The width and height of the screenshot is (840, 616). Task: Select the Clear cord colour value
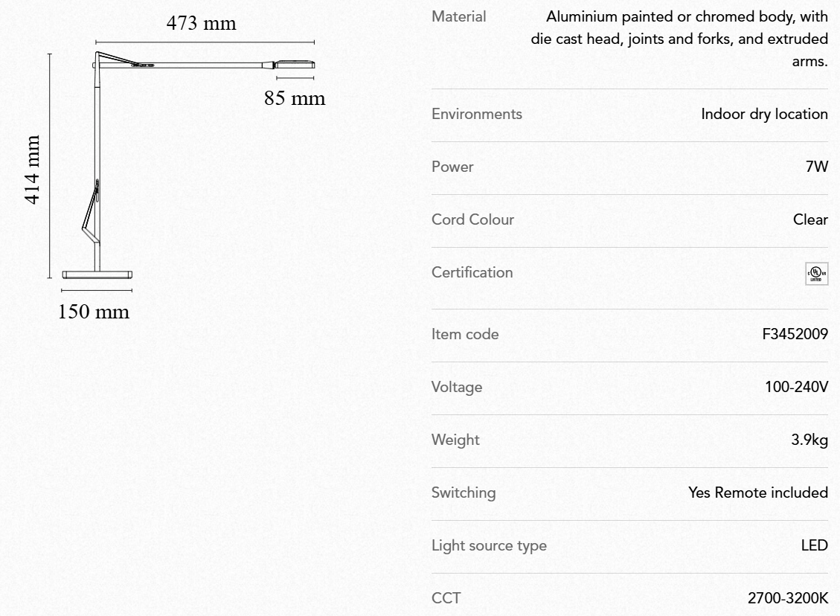pyautogui.click(x=810, y=220)
